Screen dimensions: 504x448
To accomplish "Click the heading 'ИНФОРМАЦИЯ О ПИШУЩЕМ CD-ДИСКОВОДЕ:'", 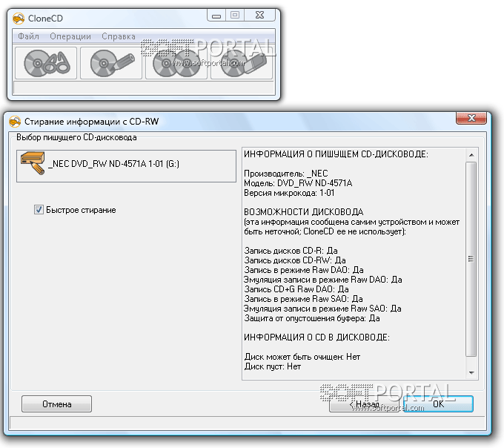I will [x=336, y=154].
